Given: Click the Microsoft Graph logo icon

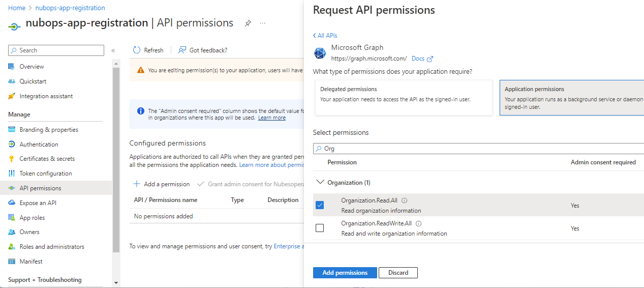Looking at the screenshot, I should (320, 53).
